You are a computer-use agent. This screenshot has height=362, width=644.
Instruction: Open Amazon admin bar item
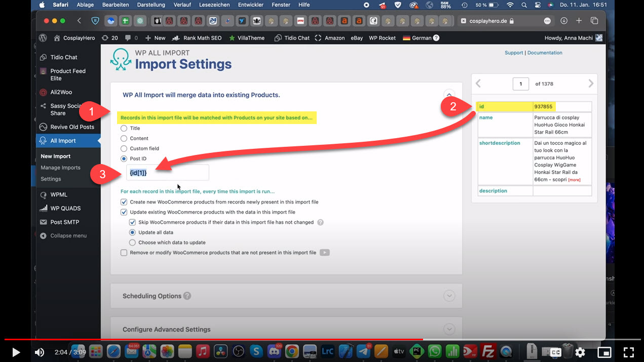click(330, 38)
